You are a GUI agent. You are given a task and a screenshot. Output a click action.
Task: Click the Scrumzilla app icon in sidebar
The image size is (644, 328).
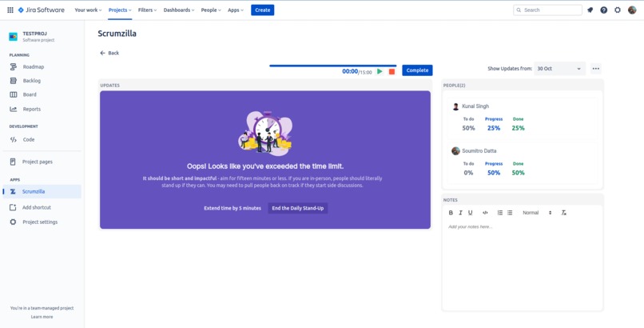pos(13,191)
